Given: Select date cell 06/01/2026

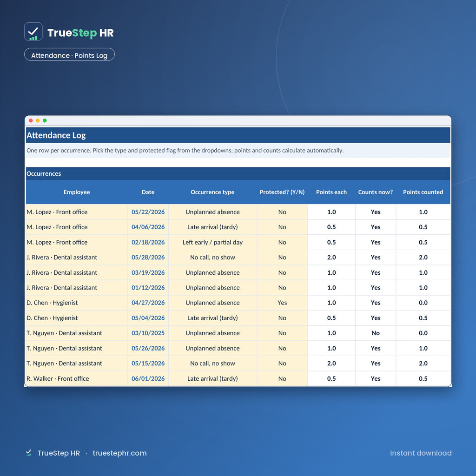Looking at the screenshot, I should (148, 378).
